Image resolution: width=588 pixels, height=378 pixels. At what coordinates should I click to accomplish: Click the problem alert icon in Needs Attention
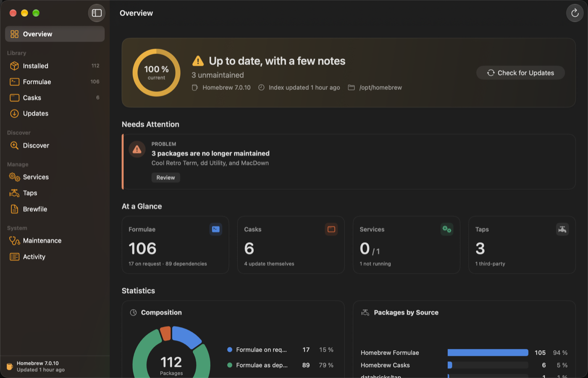137,149
